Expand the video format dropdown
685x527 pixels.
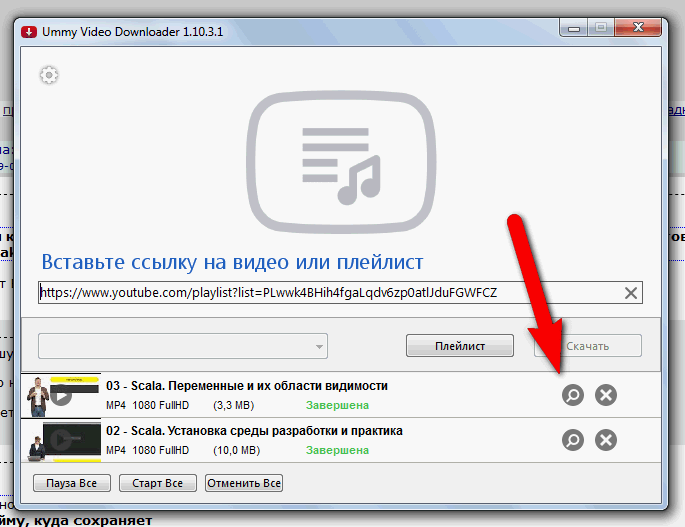pyautogui.click(x=319, y=346)
